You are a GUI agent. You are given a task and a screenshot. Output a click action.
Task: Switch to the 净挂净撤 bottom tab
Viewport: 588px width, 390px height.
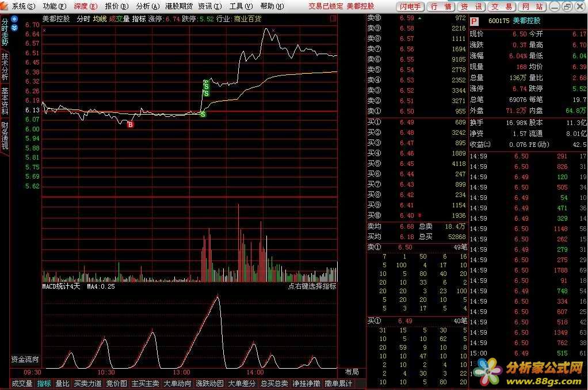307,384
